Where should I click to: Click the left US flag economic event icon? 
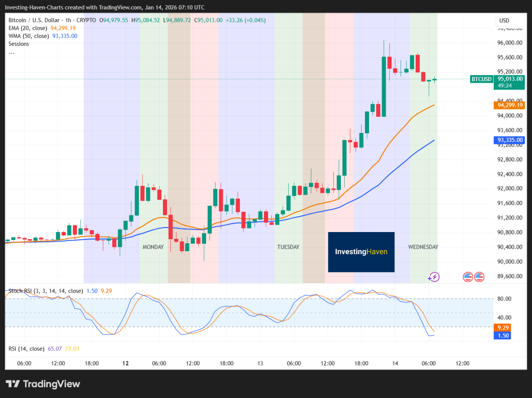(468, 277)
